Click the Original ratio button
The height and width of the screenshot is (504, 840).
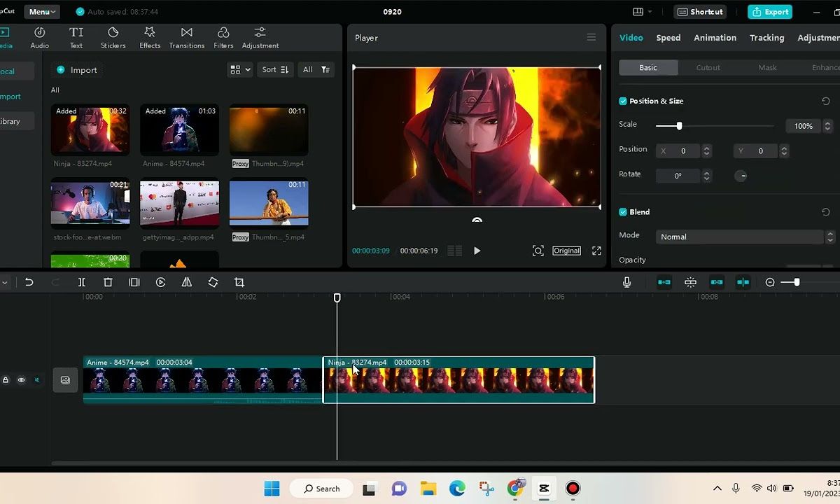tap(566, 251)
